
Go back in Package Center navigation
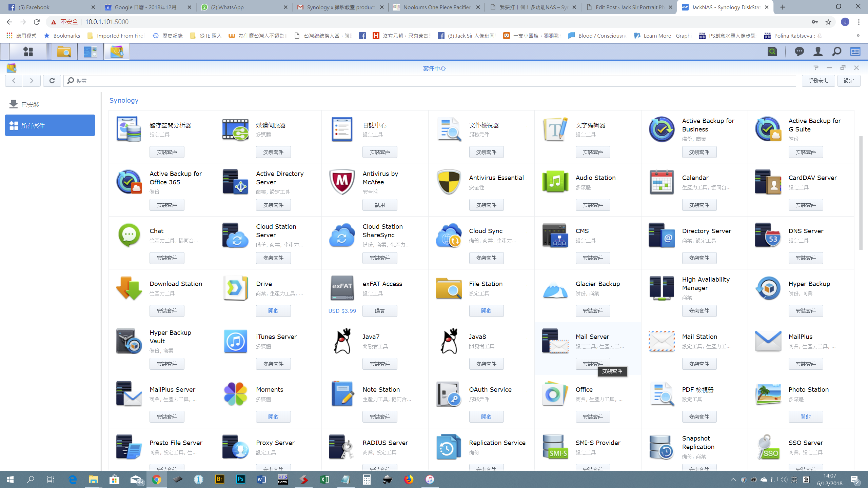tap(14, 81)
